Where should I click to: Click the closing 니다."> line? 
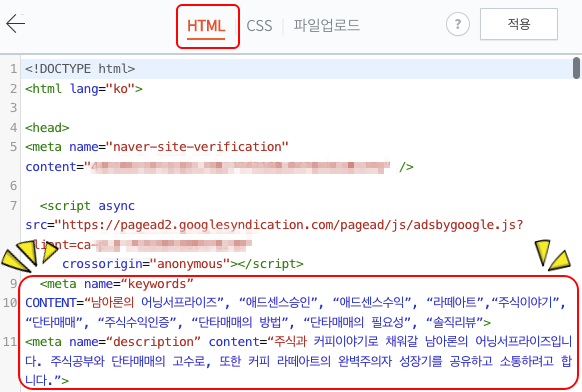tap(47, 380)
